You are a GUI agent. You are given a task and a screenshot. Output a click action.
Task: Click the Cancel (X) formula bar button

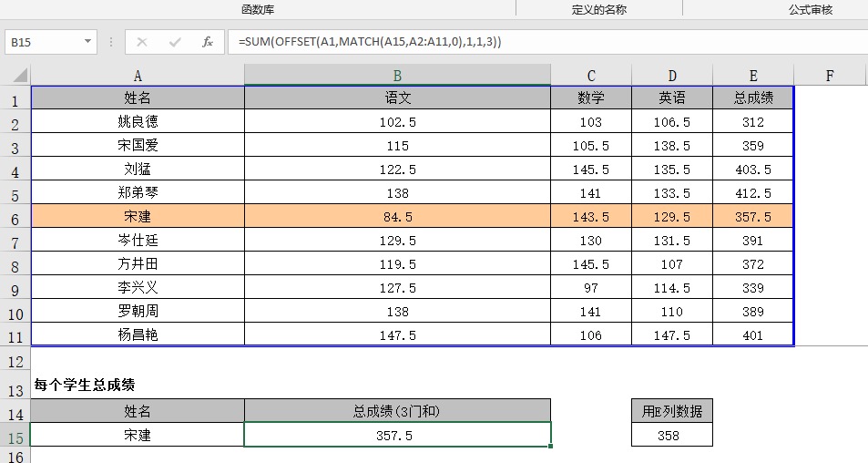[141, 42]
